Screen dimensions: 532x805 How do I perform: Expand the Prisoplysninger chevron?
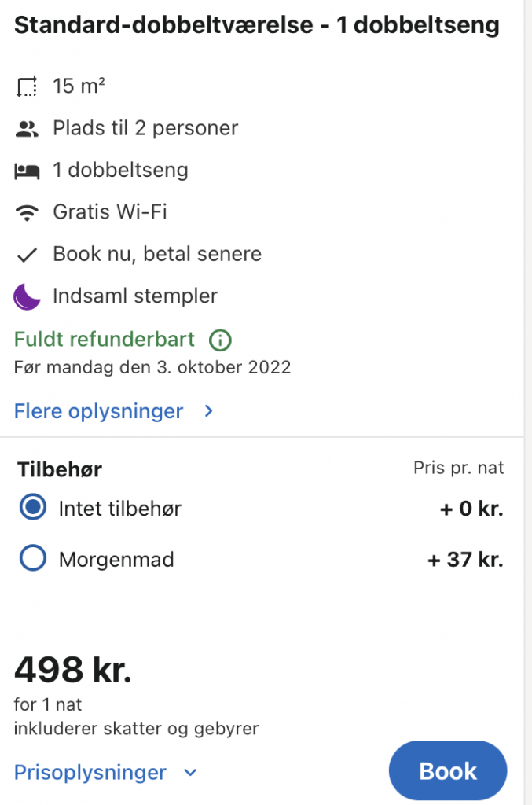pos(190,773)
